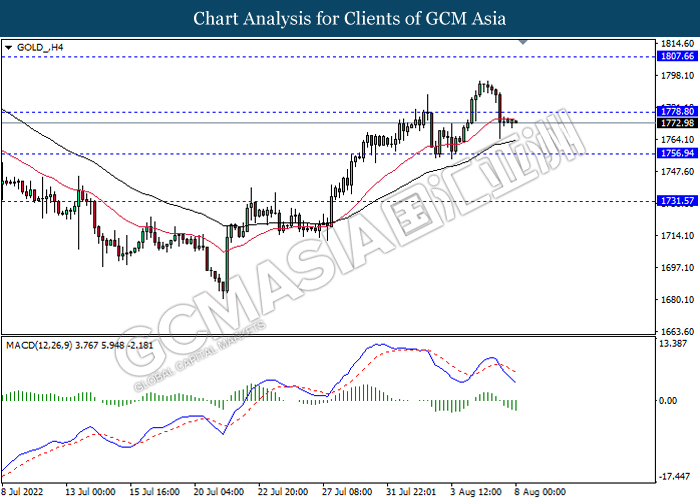Viewport: 700px width, 500px height.
Task: Click the 1663.60 price axis value
Action: [x=677, y=331]
